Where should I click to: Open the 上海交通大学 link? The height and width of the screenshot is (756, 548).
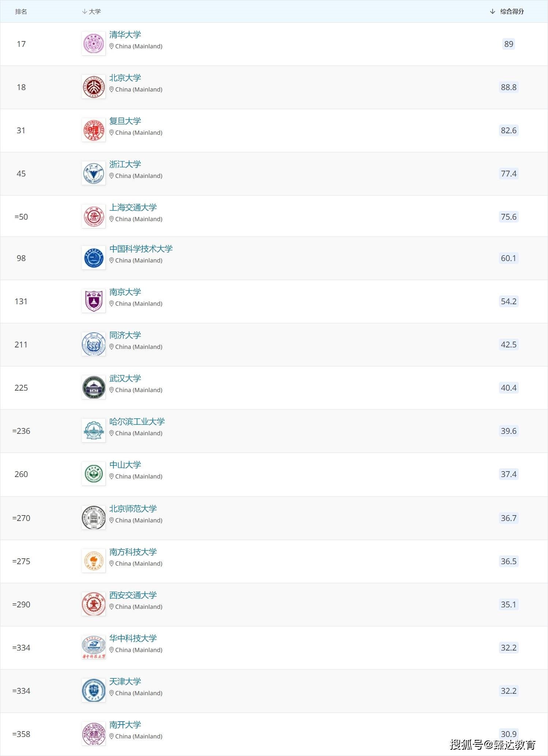pyautogui.click(x=133, y=208)
